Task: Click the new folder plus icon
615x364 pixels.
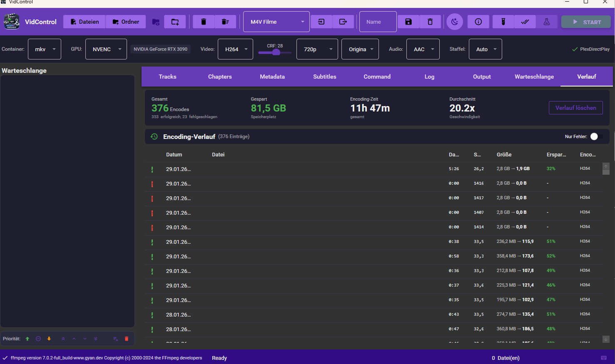Action: tap(175, 22)
